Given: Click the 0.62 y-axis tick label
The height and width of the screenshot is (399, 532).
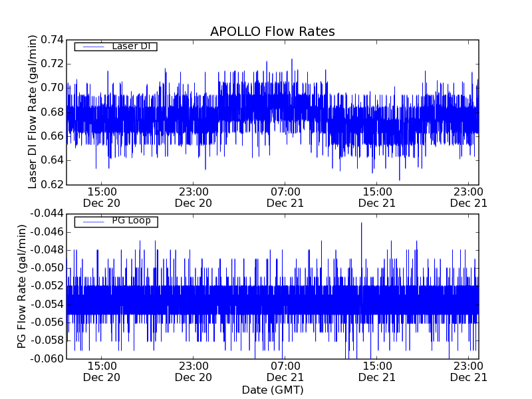Looking at the screenshot, I should [52, 184].
